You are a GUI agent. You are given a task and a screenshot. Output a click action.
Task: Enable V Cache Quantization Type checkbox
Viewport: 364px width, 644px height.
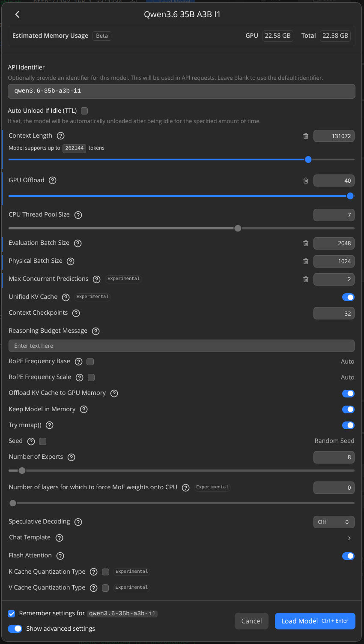105,588
